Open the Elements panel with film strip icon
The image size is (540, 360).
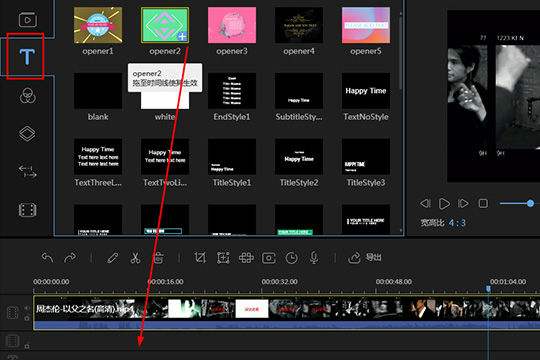tap(27, 209)
